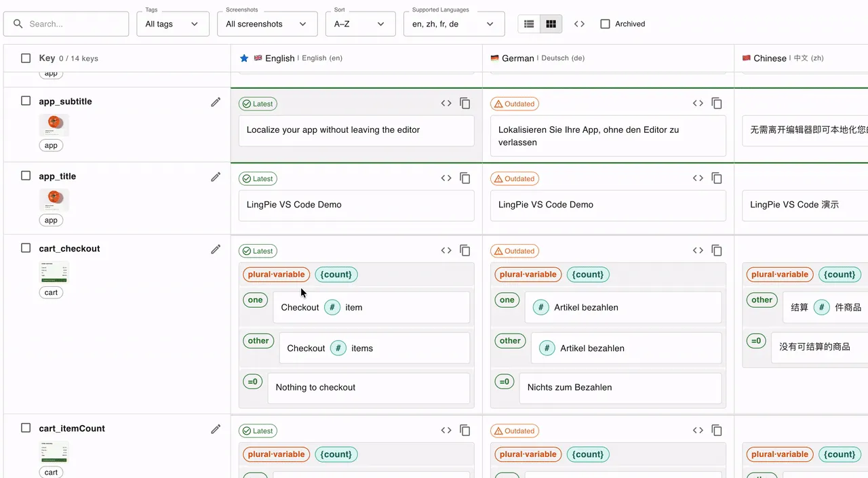Click Latest badge for cart_checkout English

(258, 251)
